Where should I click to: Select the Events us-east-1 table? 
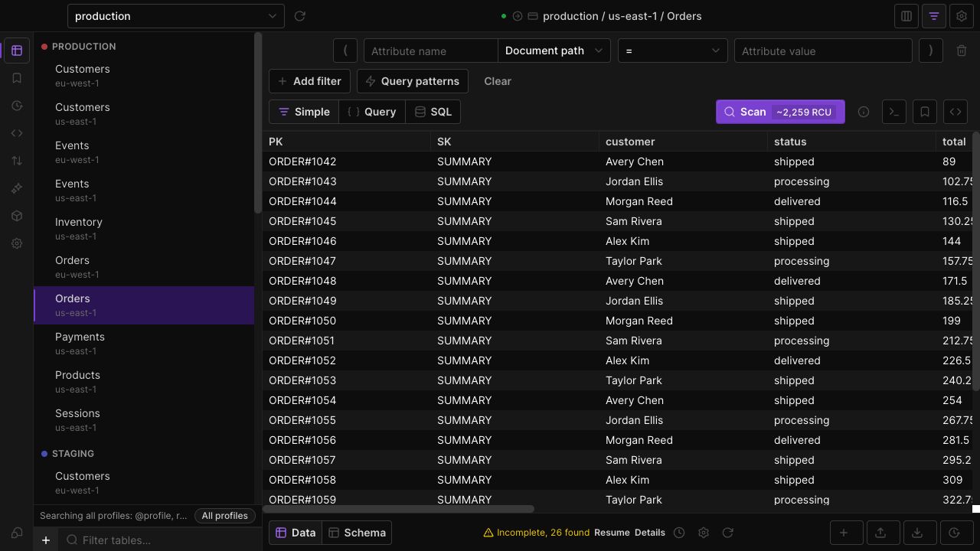point(144,191)
